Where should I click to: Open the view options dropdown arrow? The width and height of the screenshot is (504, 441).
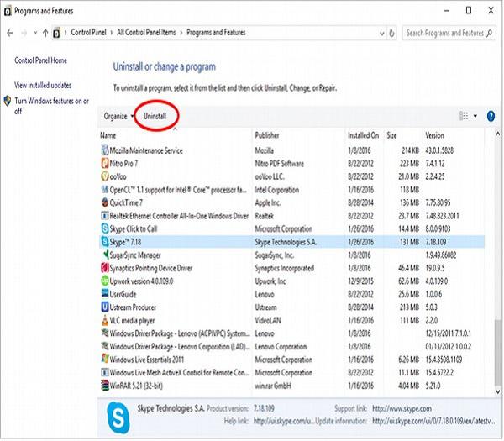click(x=475, y=117)
